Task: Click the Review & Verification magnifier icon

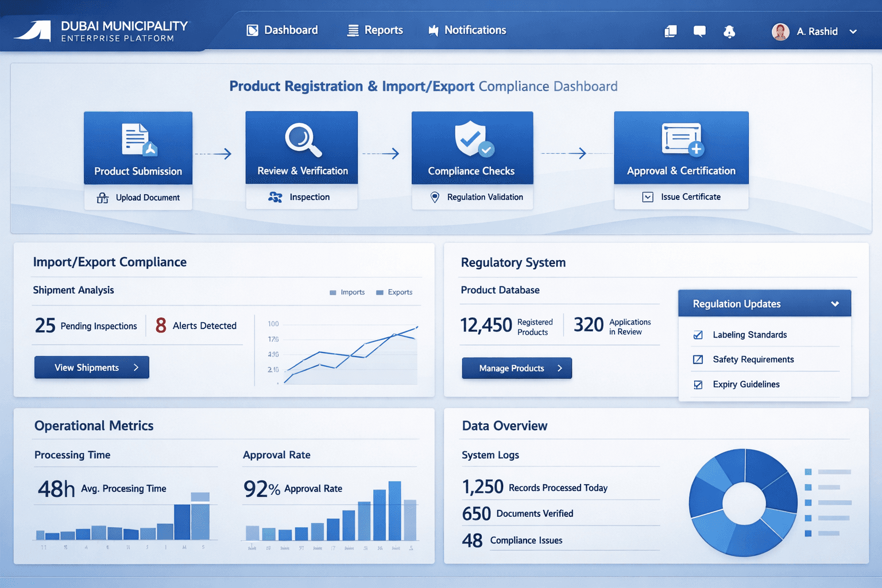Action: (303, 140)
